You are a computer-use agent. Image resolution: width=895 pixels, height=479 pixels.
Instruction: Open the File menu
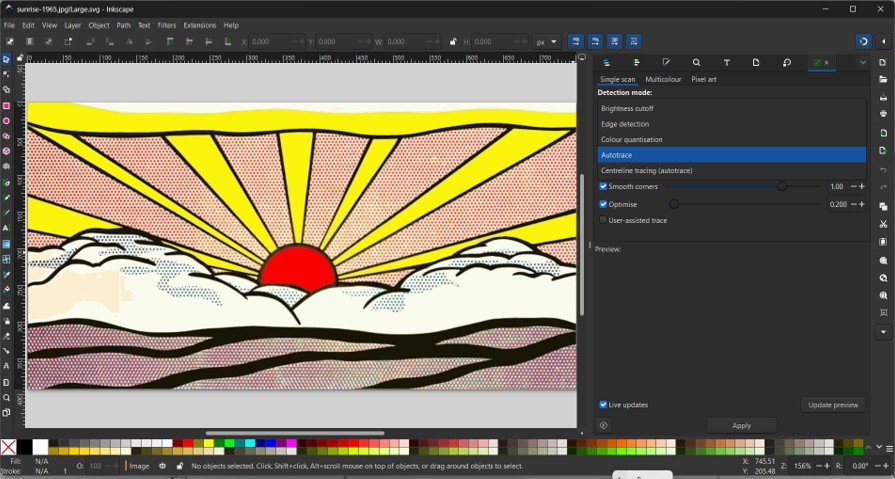[x=9, y=25]
